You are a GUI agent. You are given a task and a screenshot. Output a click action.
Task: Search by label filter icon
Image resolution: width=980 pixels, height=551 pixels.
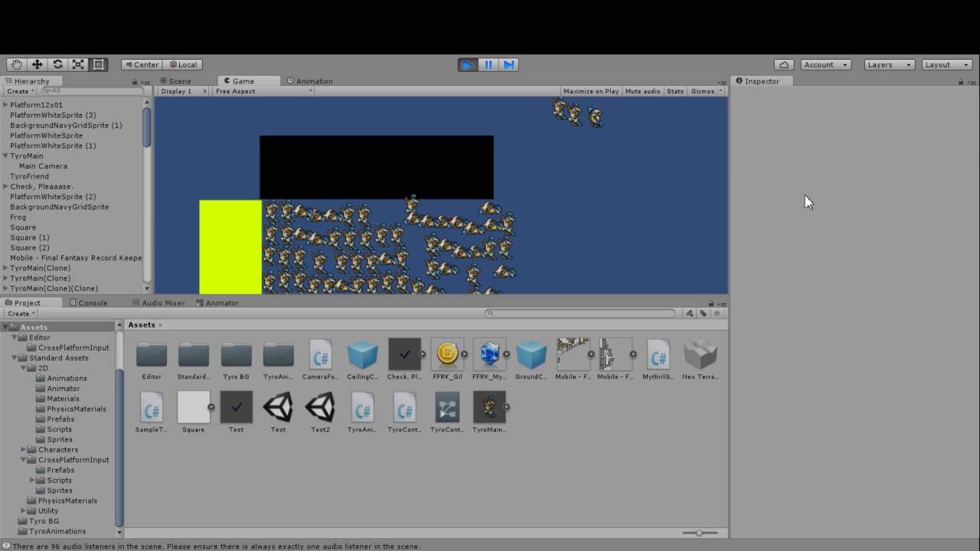[x=703, y=313]
